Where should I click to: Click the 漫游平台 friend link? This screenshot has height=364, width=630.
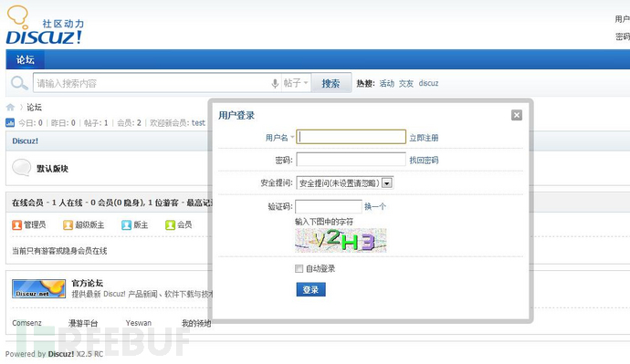click(83, 323)
